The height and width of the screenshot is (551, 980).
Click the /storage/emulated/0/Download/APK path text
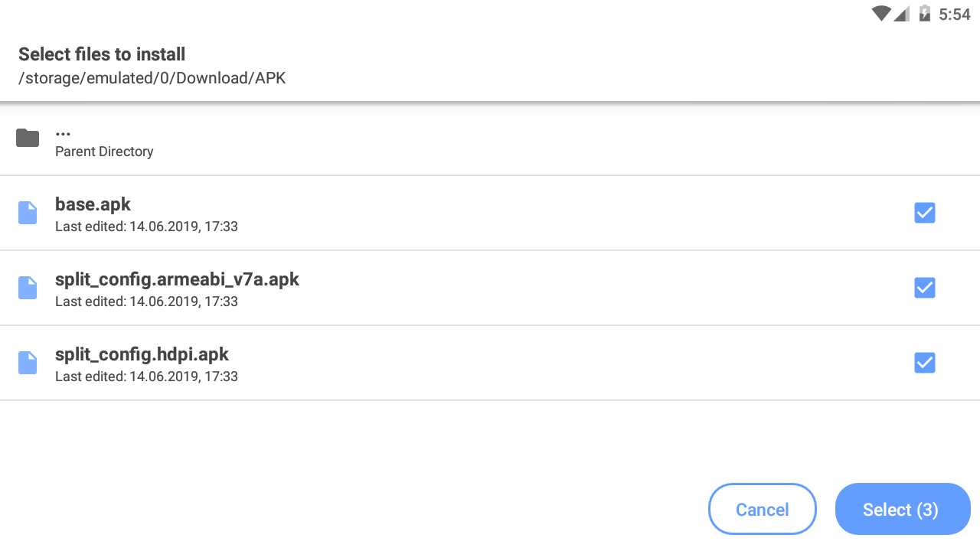coord(152,78)
